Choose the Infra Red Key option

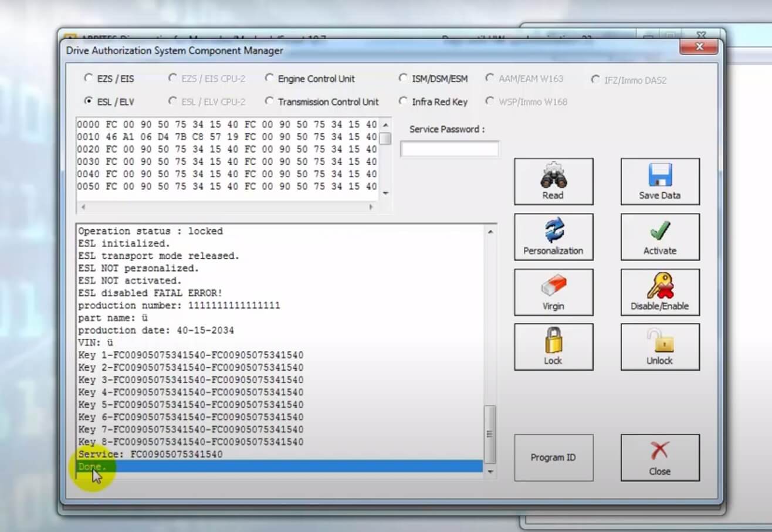[x=403, y=101]
